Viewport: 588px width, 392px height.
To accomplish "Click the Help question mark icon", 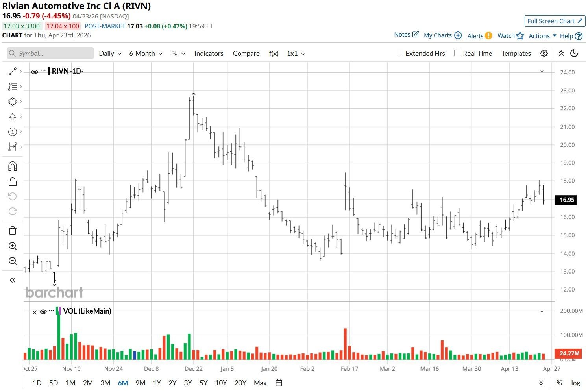I will click(x=579, y=36).
